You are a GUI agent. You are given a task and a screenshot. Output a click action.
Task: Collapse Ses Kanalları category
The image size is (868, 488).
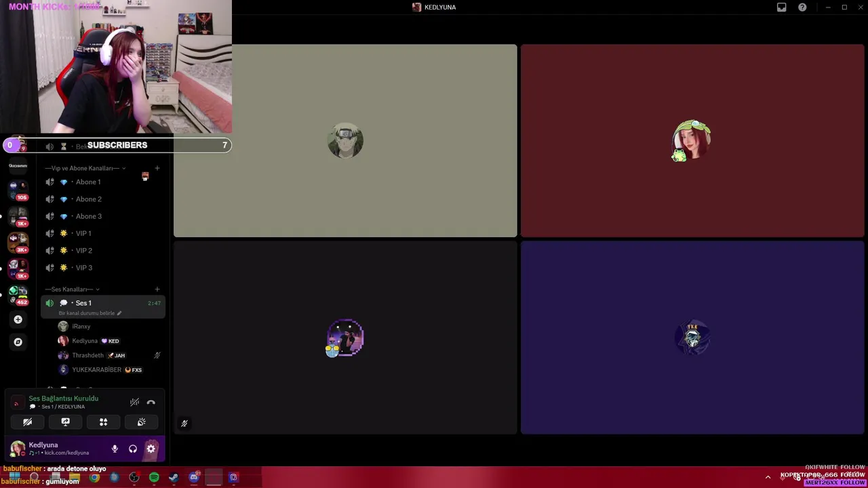[73, 289]
